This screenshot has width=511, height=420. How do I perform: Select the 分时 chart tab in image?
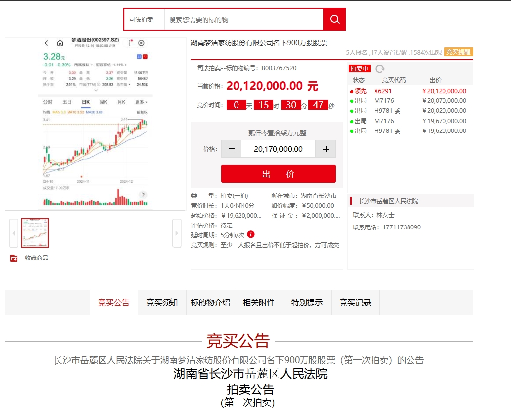tap(48, 102)
